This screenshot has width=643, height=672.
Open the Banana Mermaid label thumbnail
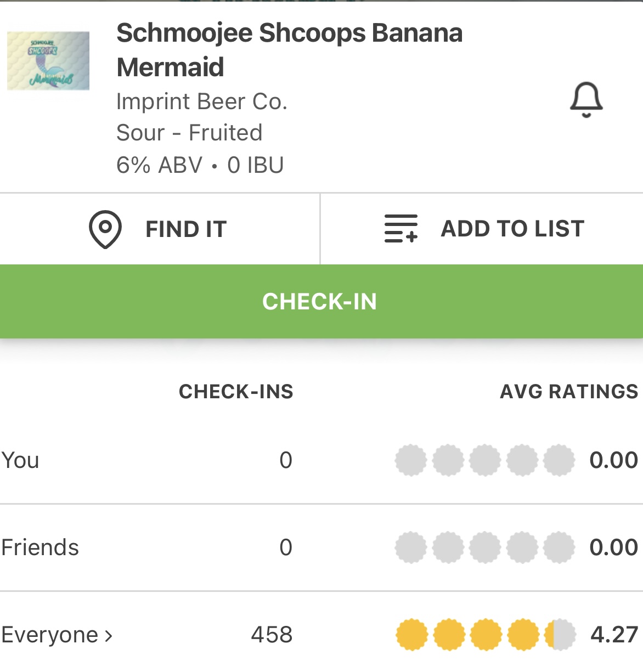click(x=48, y=61)
